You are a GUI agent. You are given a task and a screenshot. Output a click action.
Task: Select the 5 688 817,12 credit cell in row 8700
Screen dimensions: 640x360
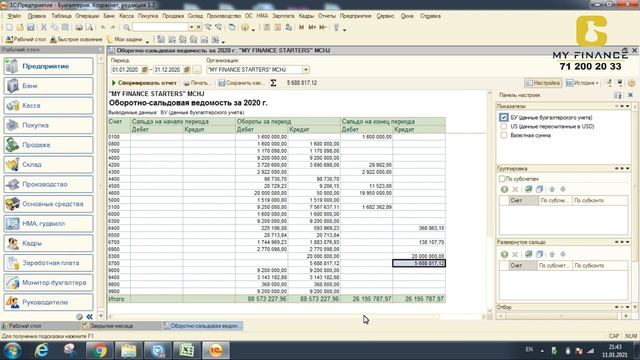419,263
